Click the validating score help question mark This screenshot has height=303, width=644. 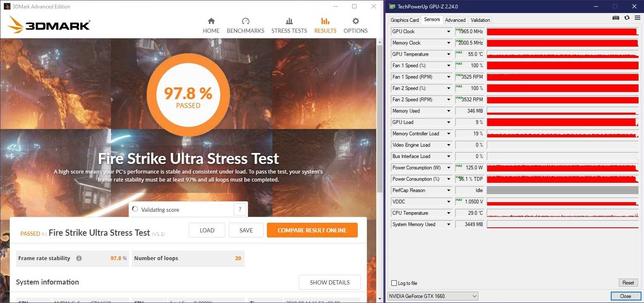pyautogui.click(x=240, y=210)
